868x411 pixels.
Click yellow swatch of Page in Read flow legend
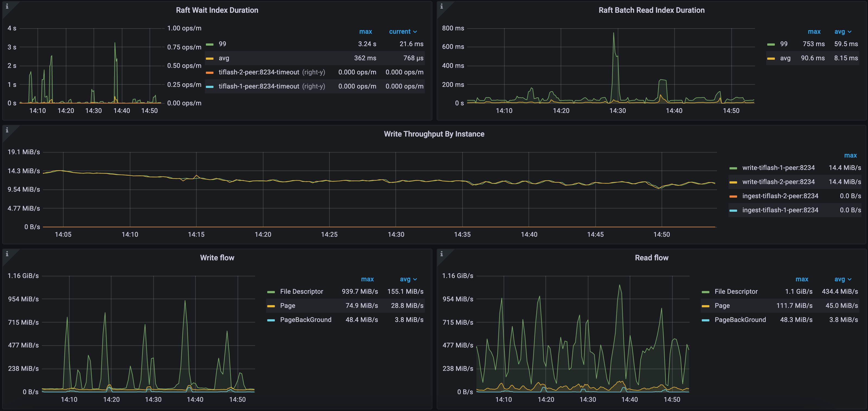[705, 306]
